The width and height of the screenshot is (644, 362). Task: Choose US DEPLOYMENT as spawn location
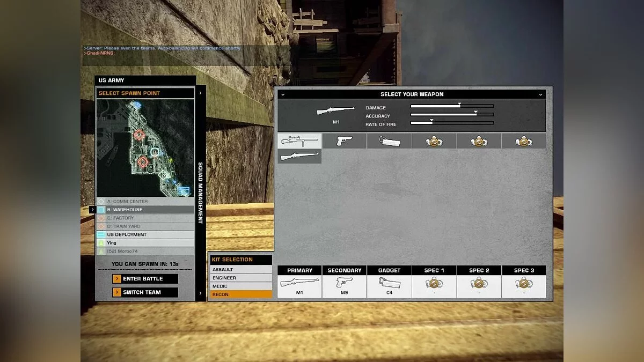click(x=129, y=234)
